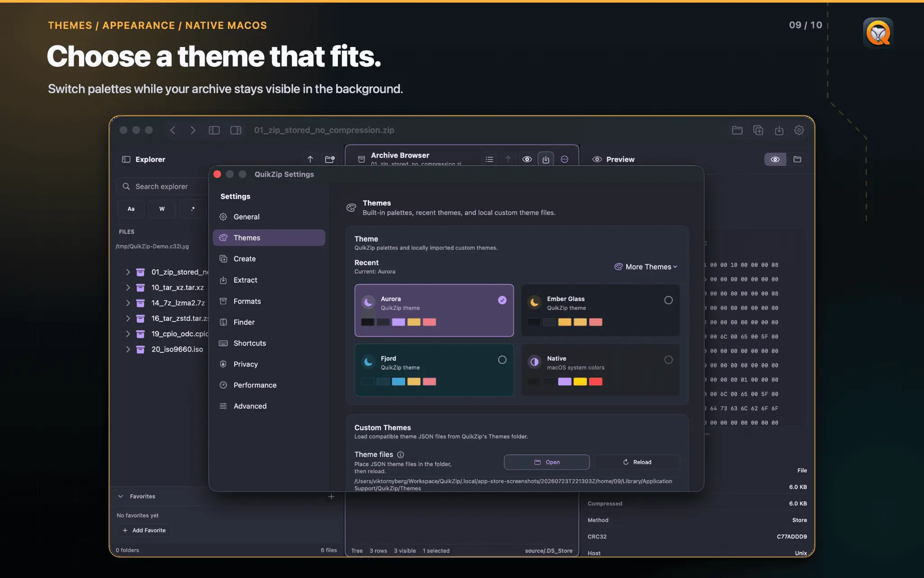Expand the 14_7z_lzma2.7z tree item
Image resolution: width=924 pixels, height=578 pixels.
[x=128, y=303]
